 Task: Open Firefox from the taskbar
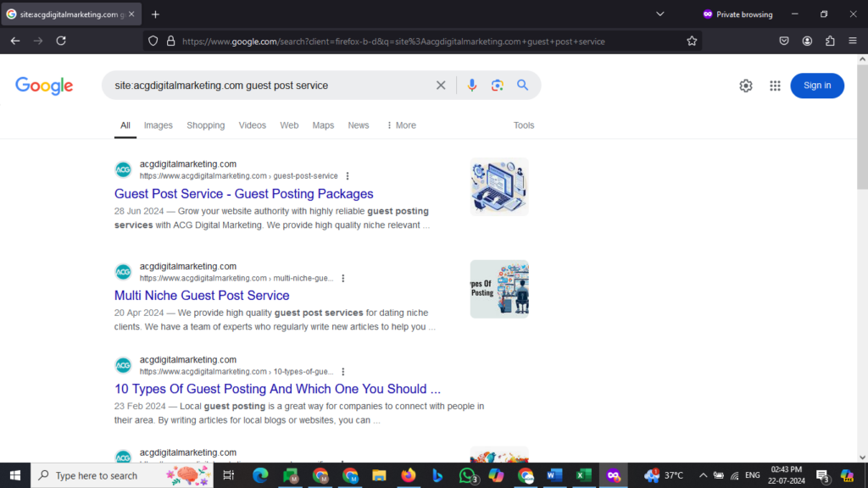point(409,475)
